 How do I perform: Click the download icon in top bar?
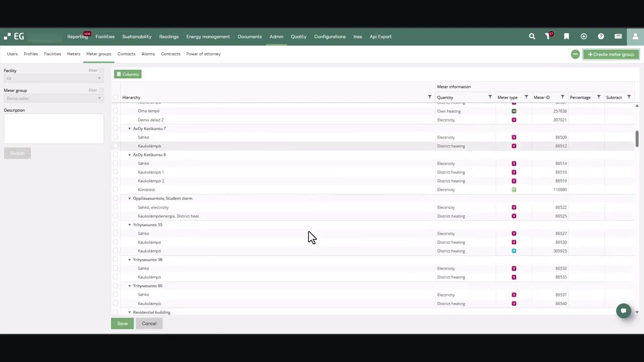coord(584,36)
